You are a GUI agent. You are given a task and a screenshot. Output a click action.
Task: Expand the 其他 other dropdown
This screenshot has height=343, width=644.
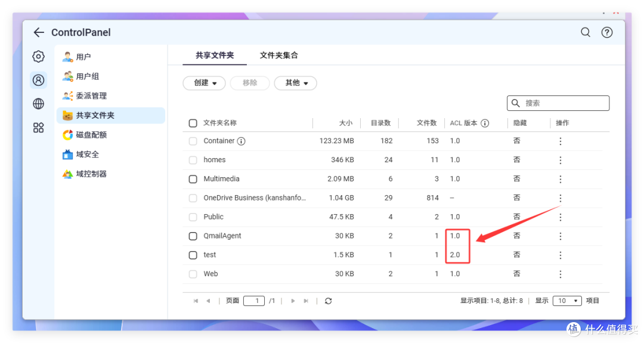(295, 83)
